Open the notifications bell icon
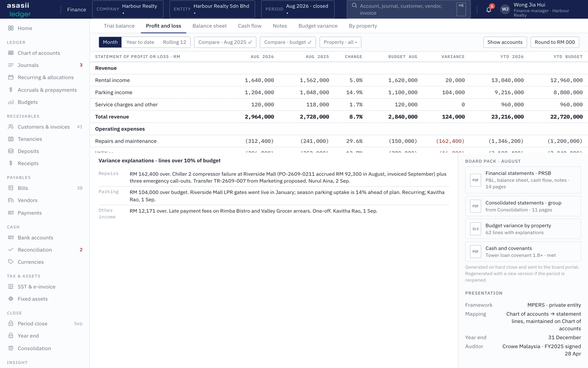This screenshot has height=368, width=588. coord(489,10)
